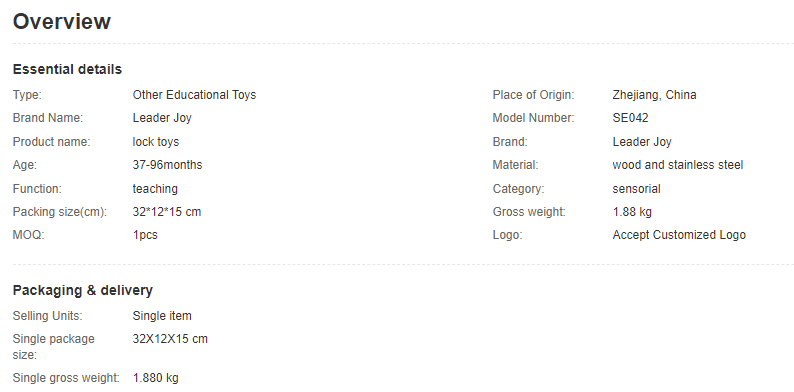Select the Essential details section title
The width and height of the screenshot is (794, 392).
tap(67, 69)
